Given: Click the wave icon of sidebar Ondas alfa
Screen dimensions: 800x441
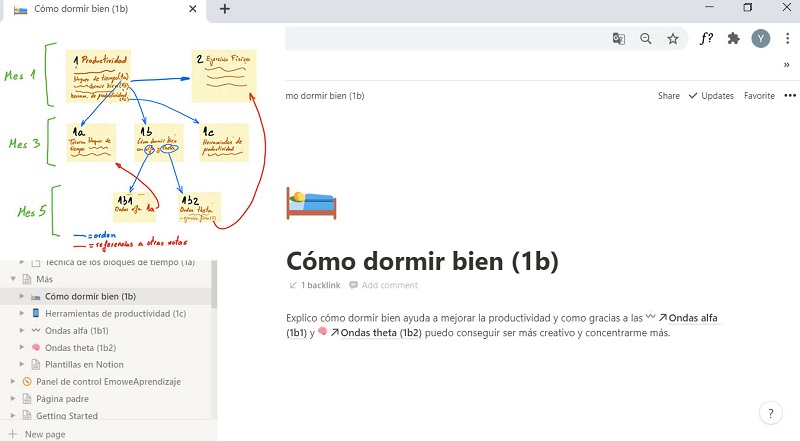Looking at the screenshot, I should [36, 330].
